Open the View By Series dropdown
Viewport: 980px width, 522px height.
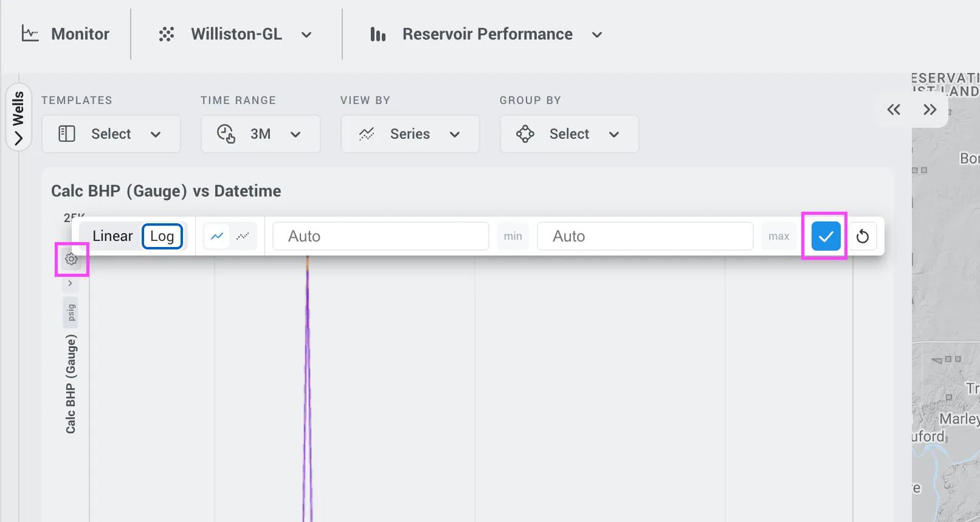(x=410, y=134)
